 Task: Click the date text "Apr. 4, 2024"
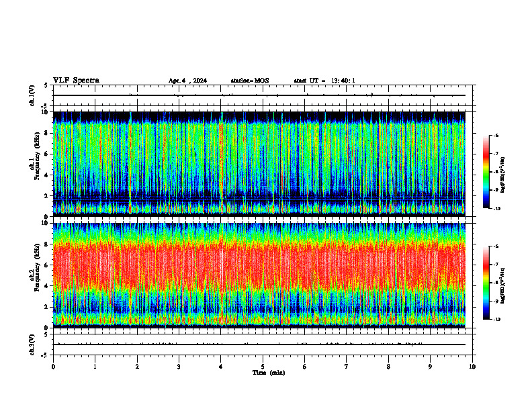187,81
